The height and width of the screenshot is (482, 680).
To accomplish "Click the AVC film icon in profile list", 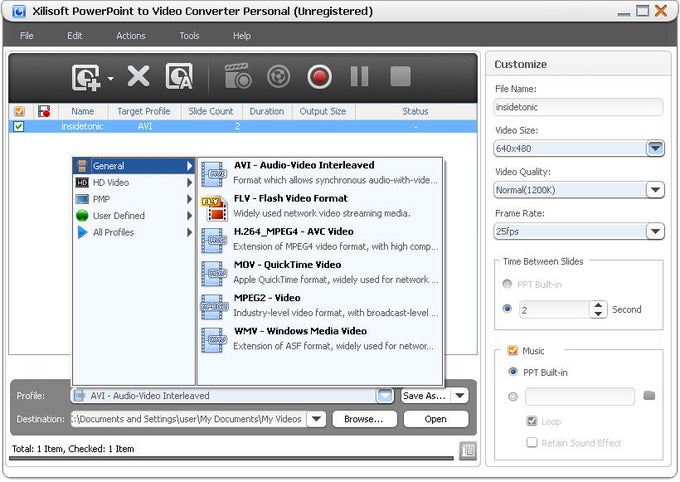I will [214, 240].
